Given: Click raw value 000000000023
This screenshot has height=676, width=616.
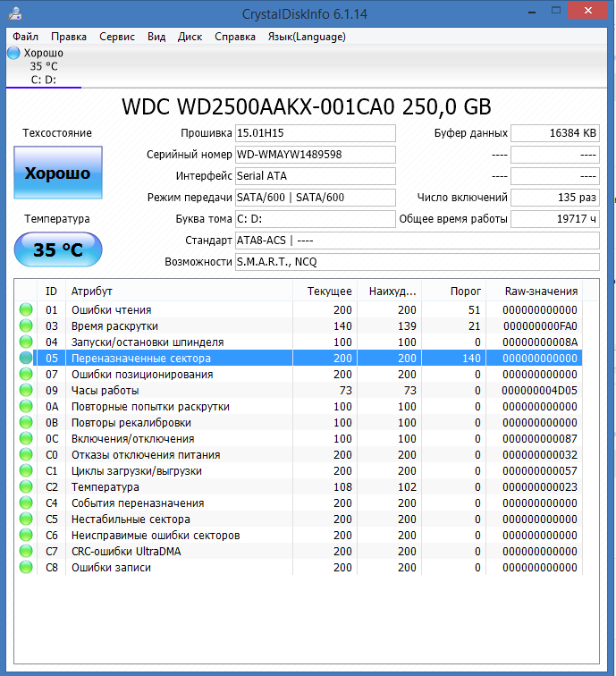Looking at the screenshot, I should [540, 487].
